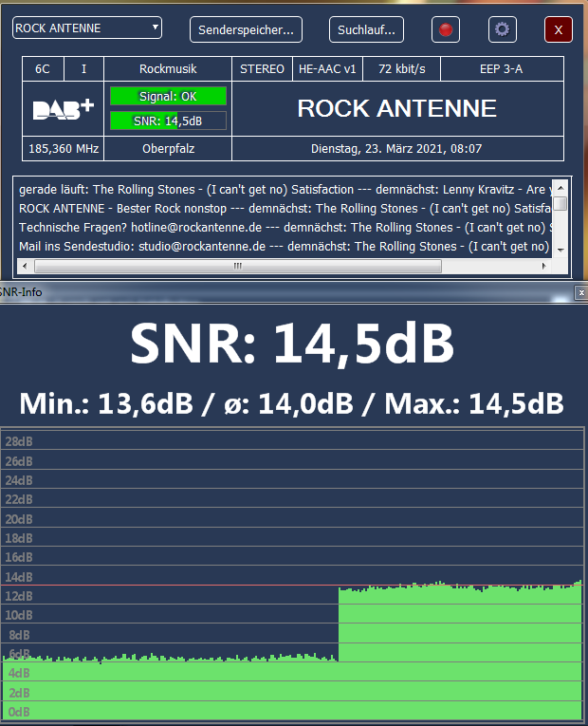
Task: Open the Senderspeicher station memory
Action: point(246,29)
